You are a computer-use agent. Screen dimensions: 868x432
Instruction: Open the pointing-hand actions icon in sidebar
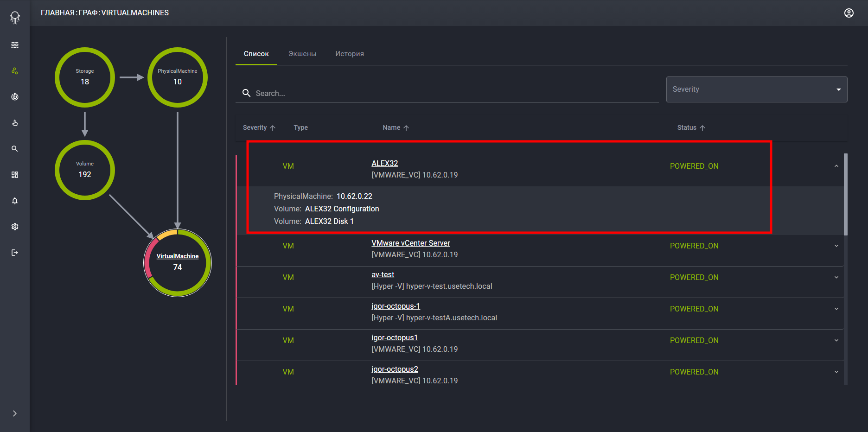coord(15,123)
